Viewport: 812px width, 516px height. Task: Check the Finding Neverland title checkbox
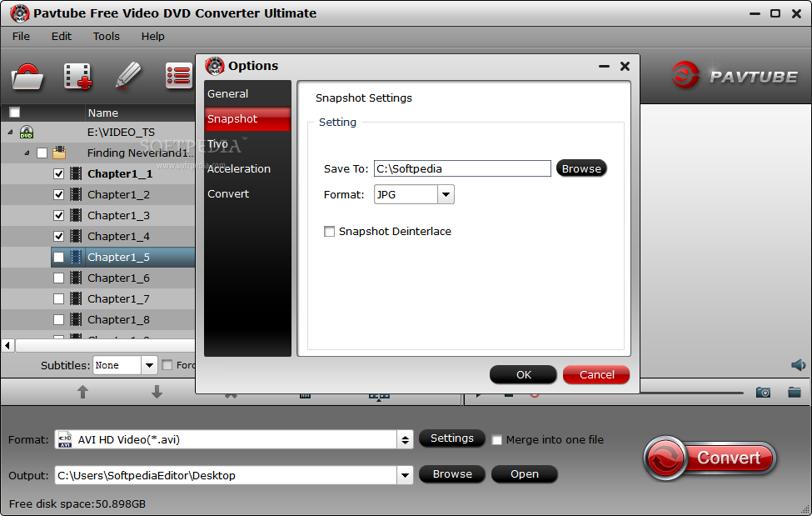click(x=42, y=153)
